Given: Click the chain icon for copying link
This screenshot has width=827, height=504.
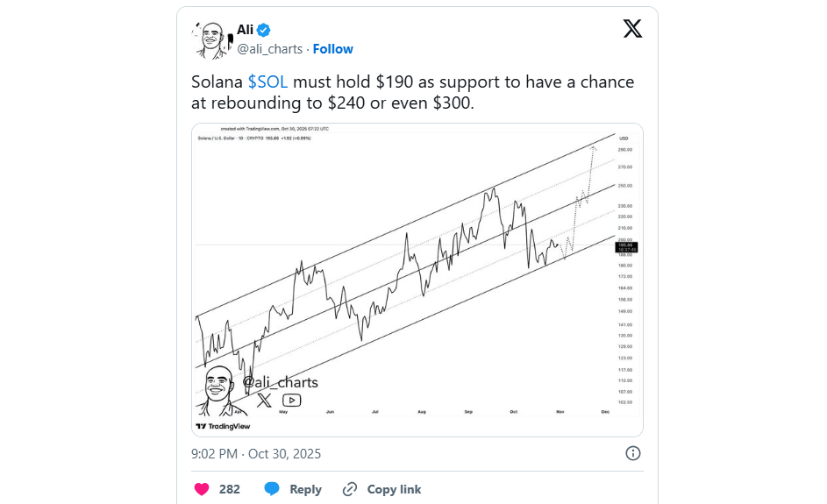Looking at the screenshot, I should point(350,489).
